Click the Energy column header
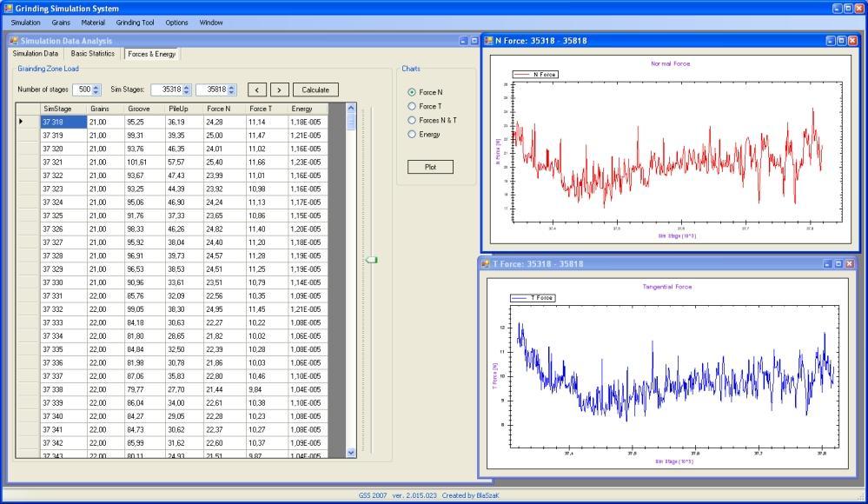Screen dimensions: 868x504 (x=308, y=109)
